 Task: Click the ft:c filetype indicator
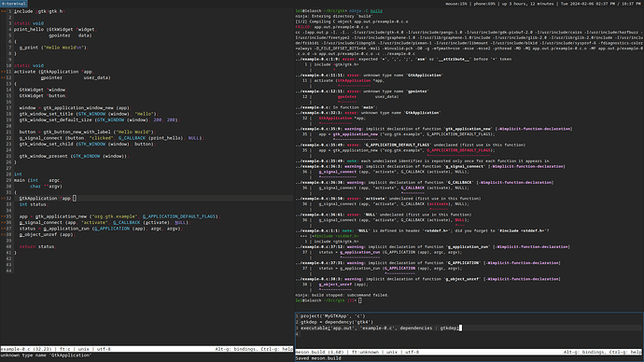tap(65, 349)
